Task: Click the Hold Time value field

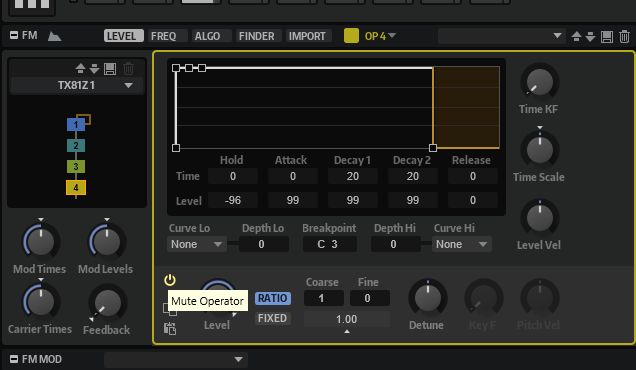Action: click(233, 176)
